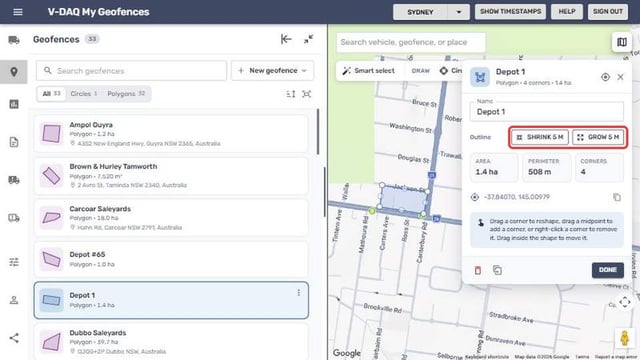Switch to the Polygons filter tab
This screenshot has width=640, height=360.
point(126,94)
